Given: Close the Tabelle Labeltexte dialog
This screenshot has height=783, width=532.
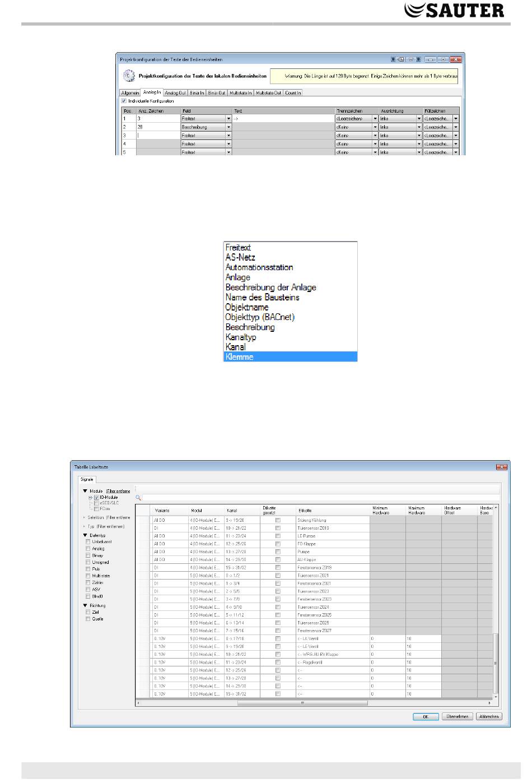Looking at the screenshot, I should click(501, 466).
